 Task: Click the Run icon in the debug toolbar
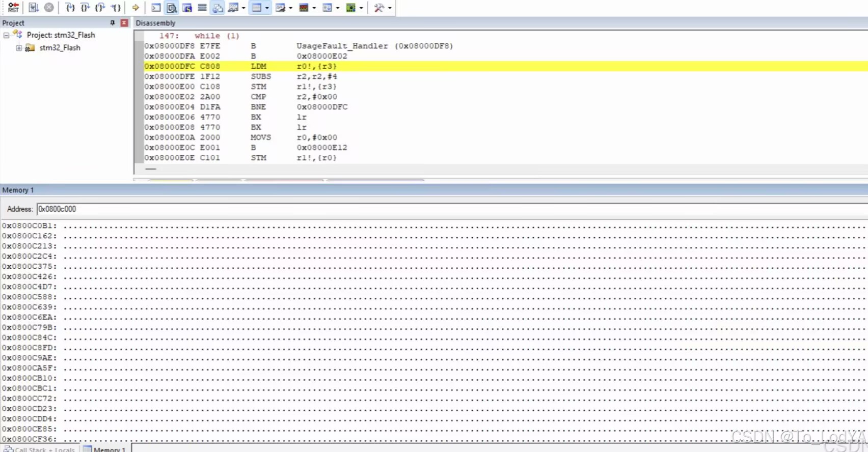(34, 8)
